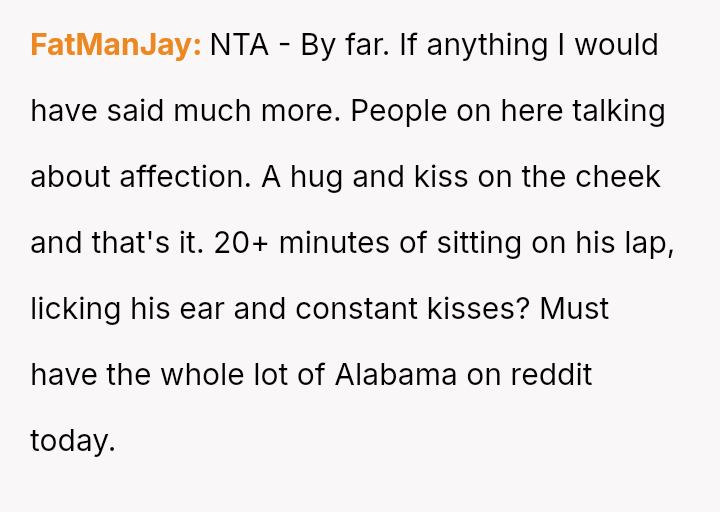This screenshot has width=720, height=512.
Task: Click the word "Alabama" in the comment
Action: click(x=396, y=375)
